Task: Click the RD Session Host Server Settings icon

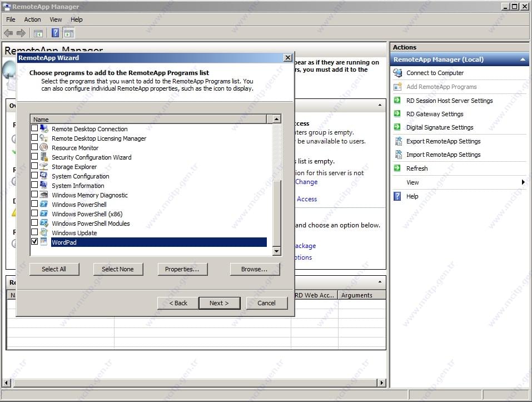Action: coord(397,100)
